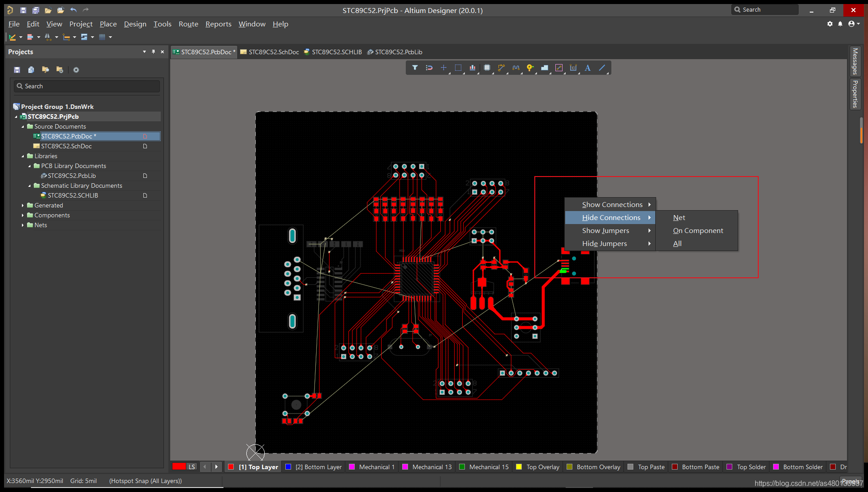Click the place dimension tool icon
This screenshot has height=492, width=868.
(573, 68)
